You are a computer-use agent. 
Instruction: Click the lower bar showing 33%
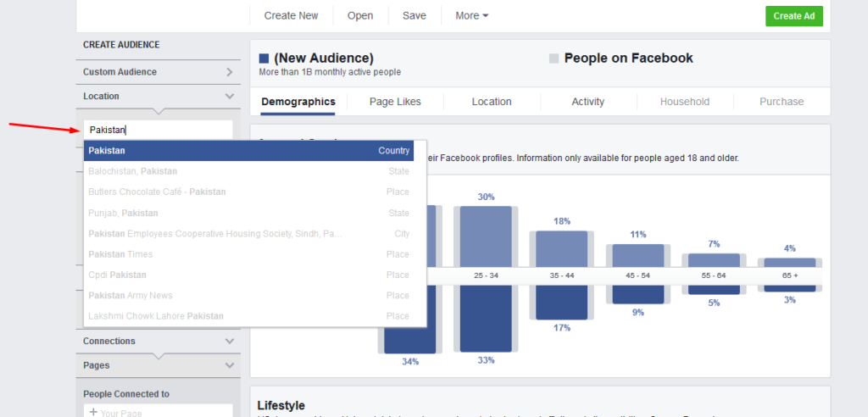(486, 317)
